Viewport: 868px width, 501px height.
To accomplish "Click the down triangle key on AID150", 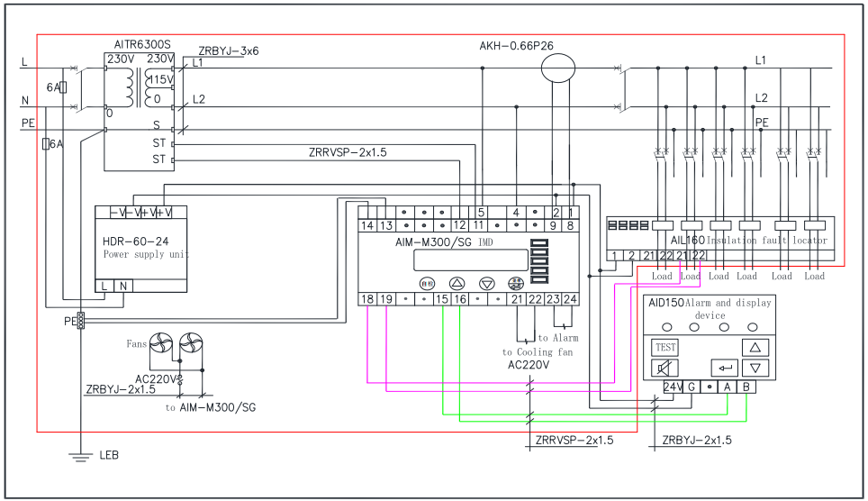I will coord(755,368).
